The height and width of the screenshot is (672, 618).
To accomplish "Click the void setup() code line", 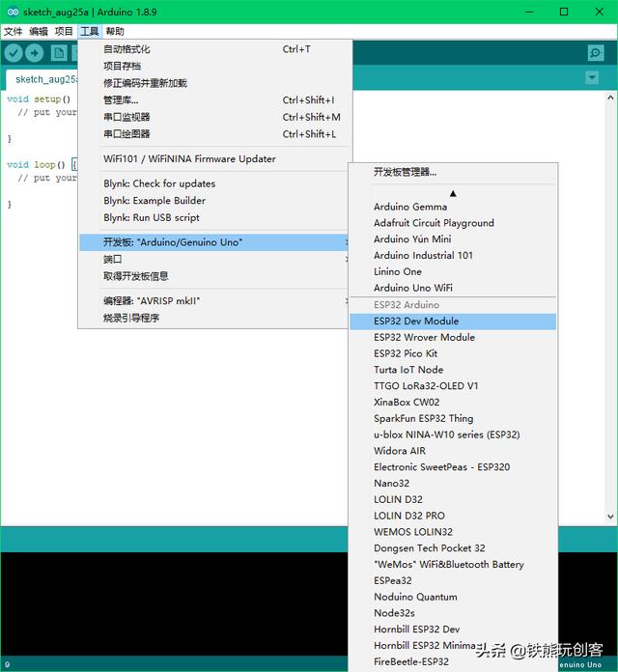I will (39, 99).
